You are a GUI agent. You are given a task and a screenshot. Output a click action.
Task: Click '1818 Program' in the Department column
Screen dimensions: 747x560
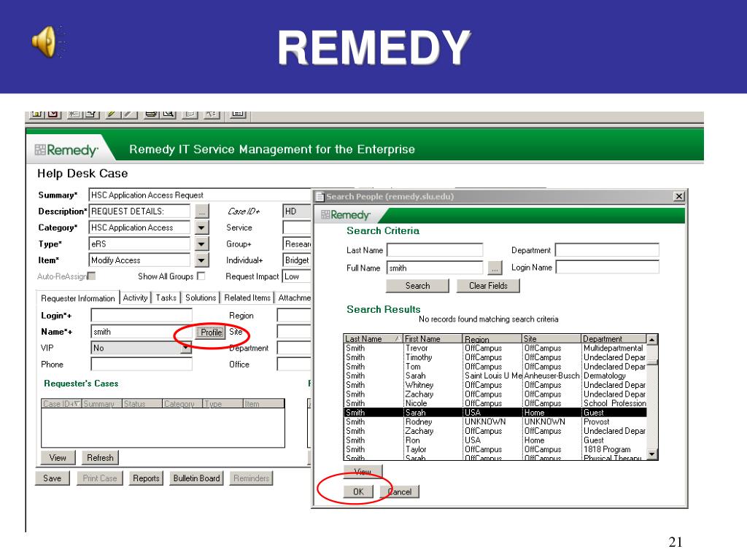pyautogui.click(x=607, y=449)
